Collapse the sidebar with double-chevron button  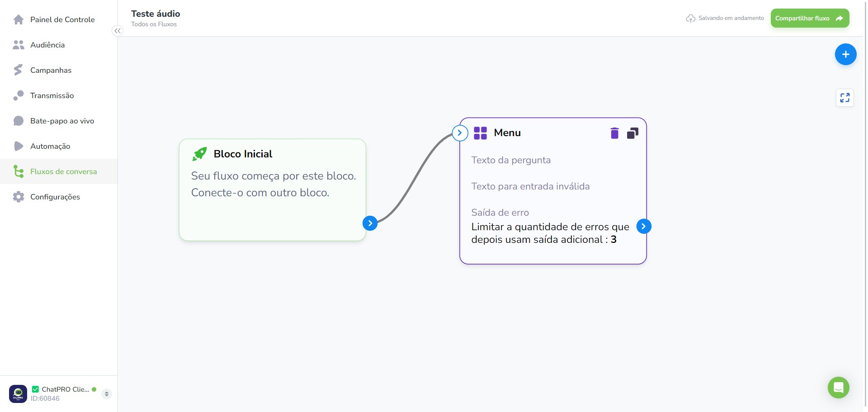(x=118, y=31)
